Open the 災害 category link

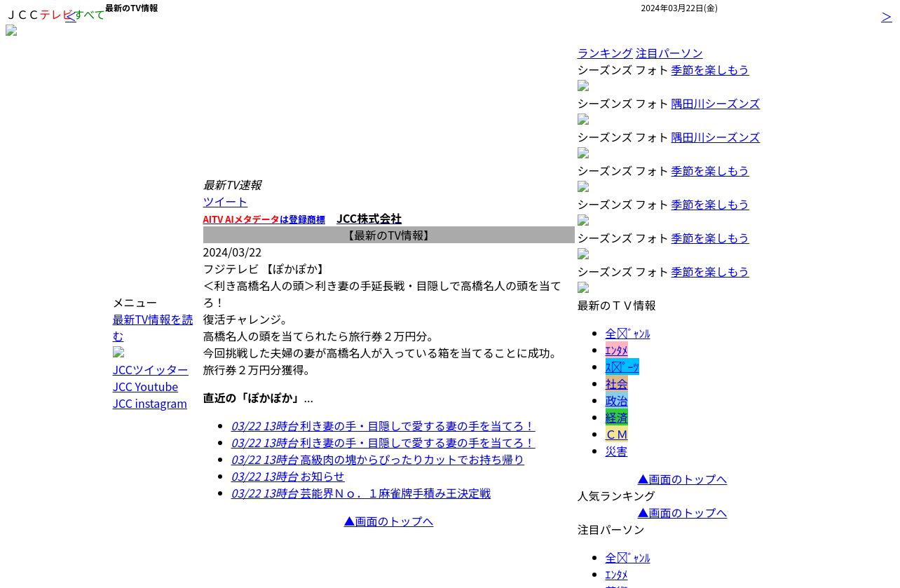tap(616, 451)
